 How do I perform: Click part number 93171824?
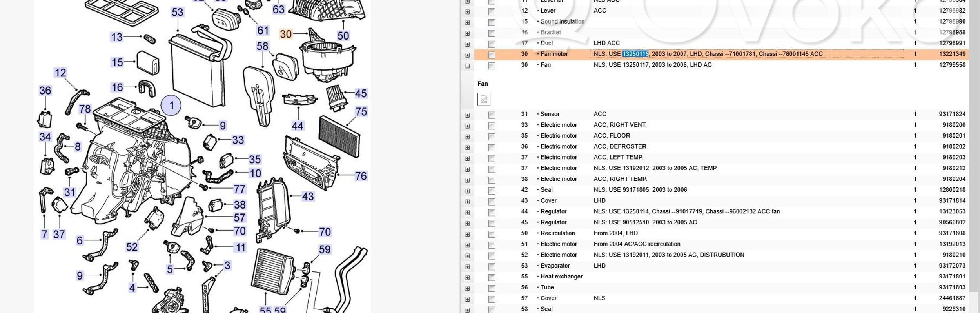(x=952, y=114)
